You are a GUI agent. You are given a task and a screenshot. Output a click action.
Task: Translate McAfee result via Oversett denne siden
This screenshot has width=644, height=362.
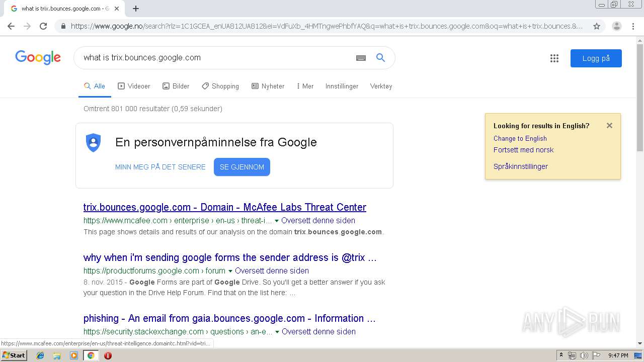(x=318, y=220)
